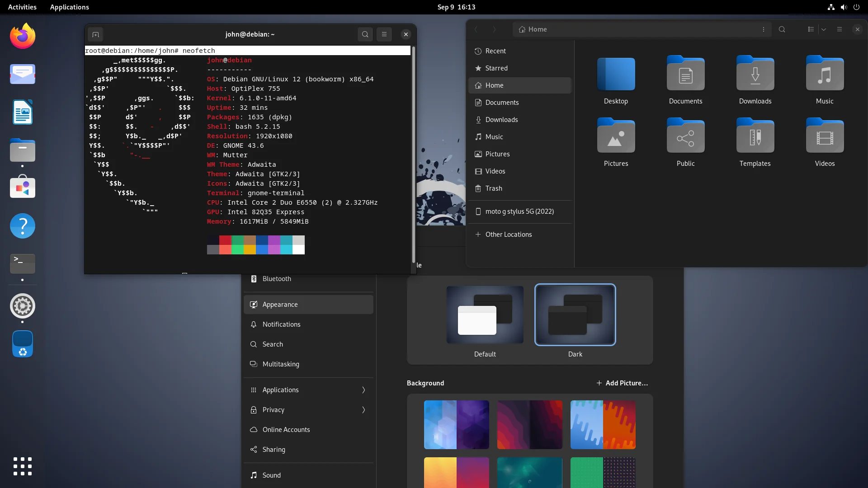
Task: Choose the green dotted wallpaper
Action: coord(603,473)
